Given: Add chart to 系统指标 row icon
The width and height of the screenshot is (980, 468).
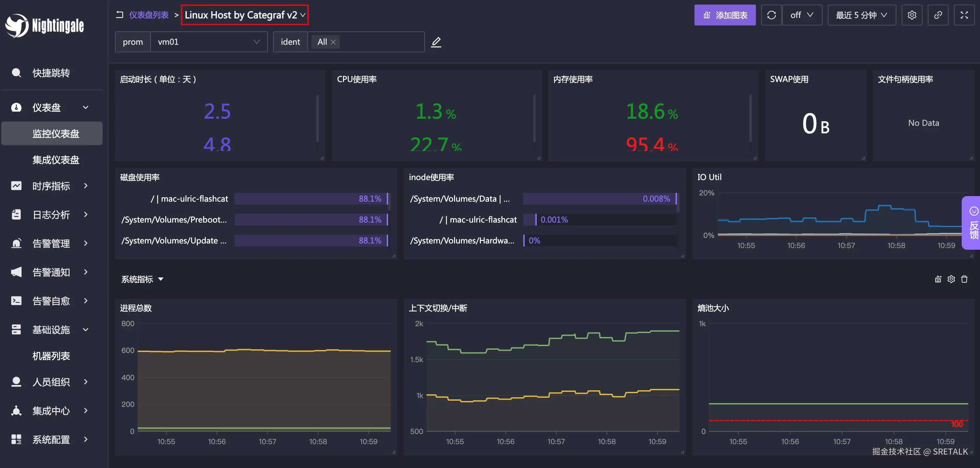Looking at the screenshot, I should coord(938,279).
